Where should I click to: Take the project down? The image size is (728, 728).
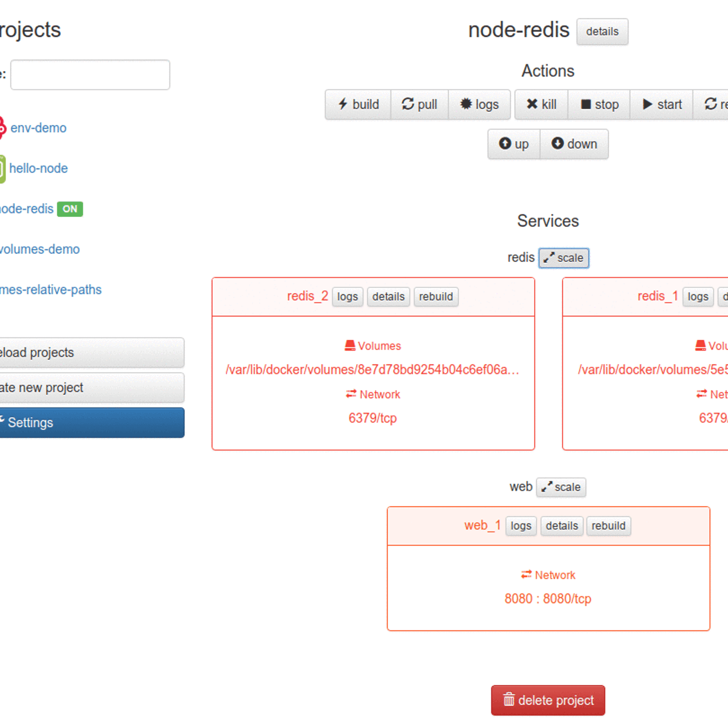[x=574, y=144]
